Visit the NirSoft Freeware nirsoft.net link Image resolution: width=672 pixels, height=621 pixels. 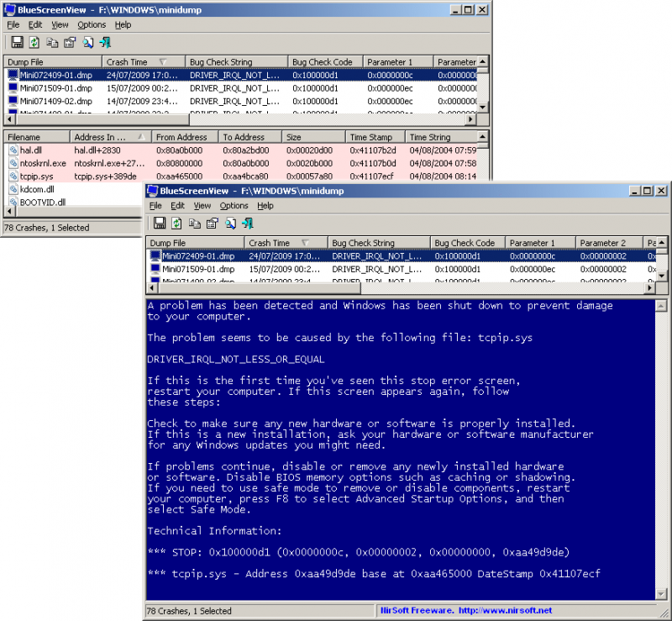466,610
